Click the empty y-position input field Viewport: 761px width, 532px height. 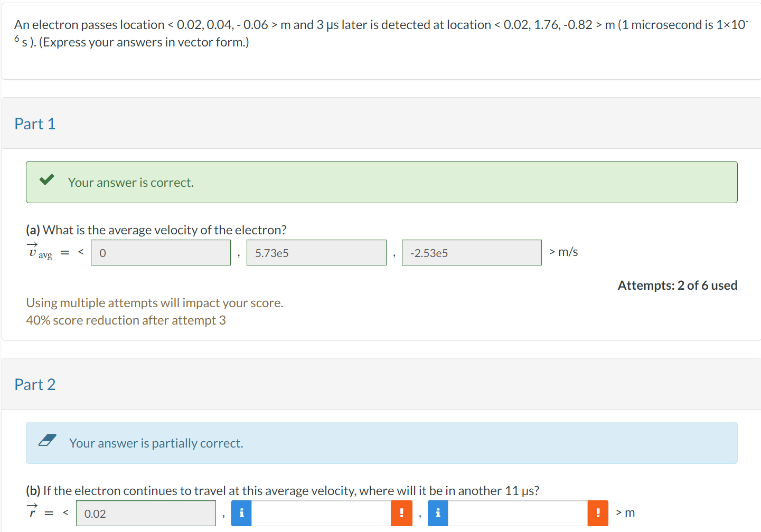tap(321, 513)
